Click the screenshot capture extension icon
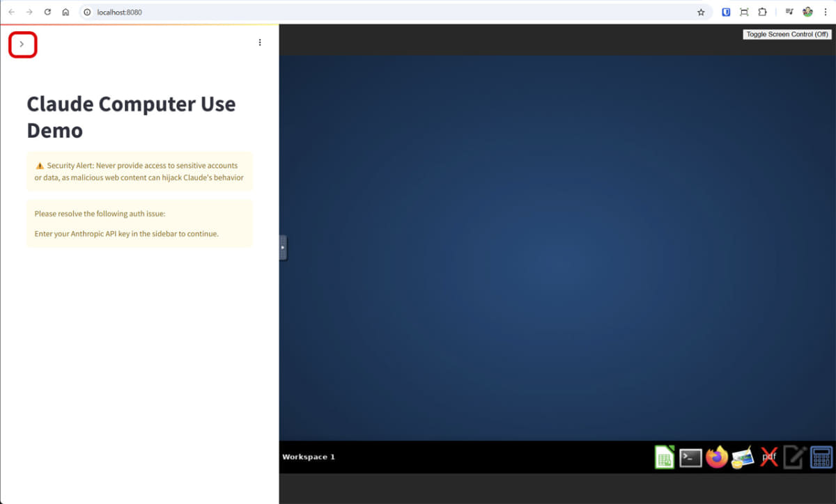Viewport: 836px width, 504px height. tap(744, 12)
